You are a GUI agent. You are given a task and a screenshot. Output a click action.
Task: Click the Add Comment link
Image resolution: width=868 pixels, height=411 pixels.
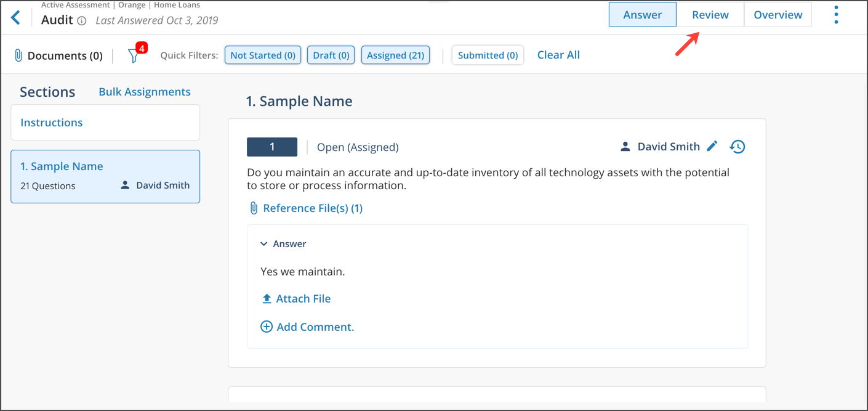315,327
